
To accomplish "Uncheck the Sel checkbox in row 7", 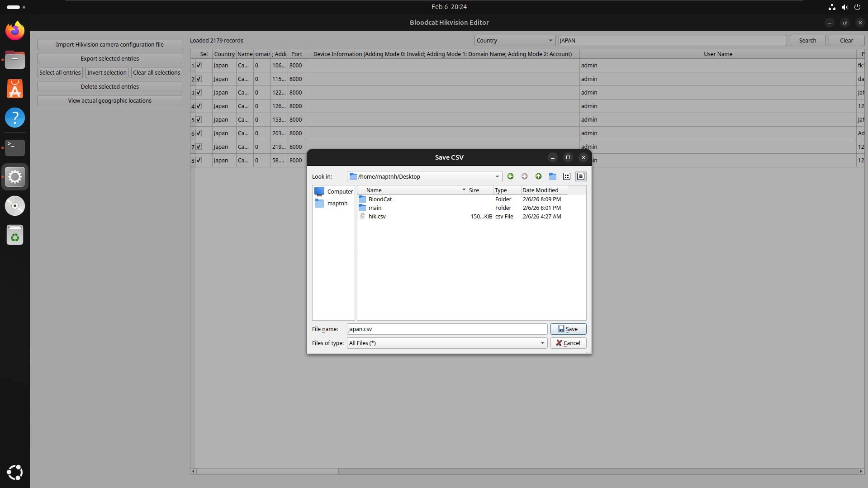I will point(199,147).
